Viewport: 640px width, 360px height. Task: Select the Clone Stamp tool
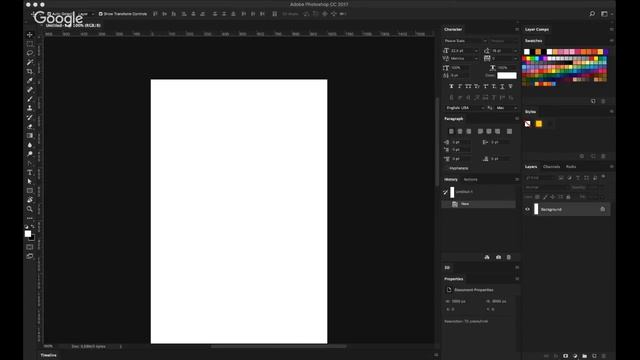click(30, 108)
